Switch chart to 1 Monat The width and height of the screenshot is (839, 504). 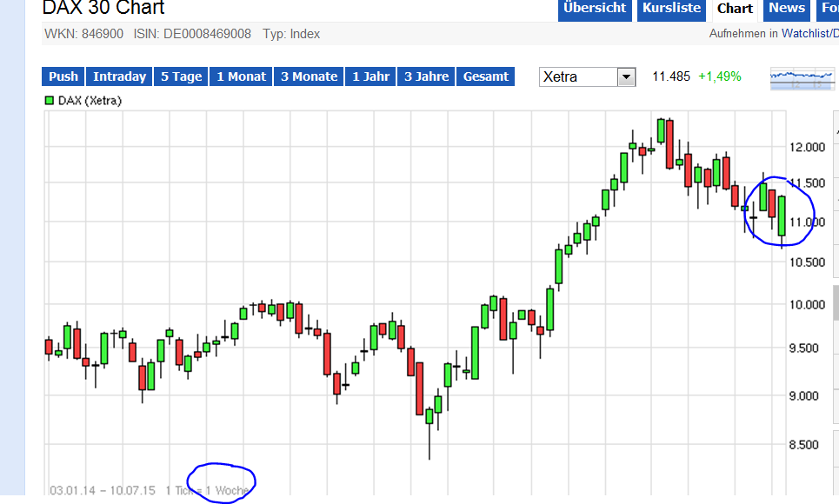(x=241, y=76)
